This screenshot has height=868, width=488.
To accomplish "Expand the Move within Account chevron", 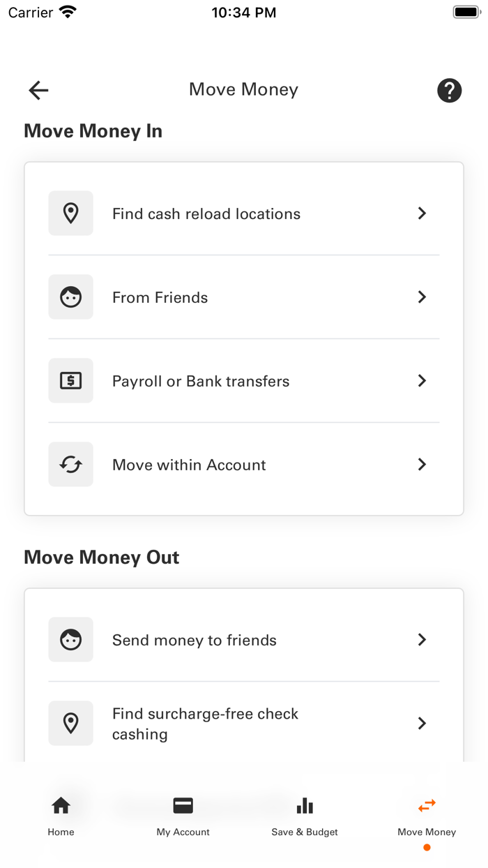I will coord(422,464).
